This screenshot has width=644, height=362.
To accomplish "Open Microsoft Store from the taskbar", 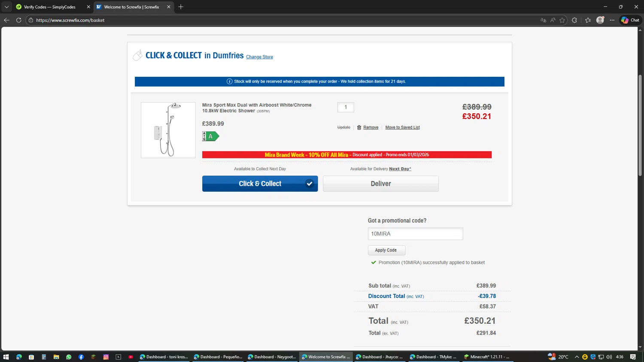I will (31, 357).
